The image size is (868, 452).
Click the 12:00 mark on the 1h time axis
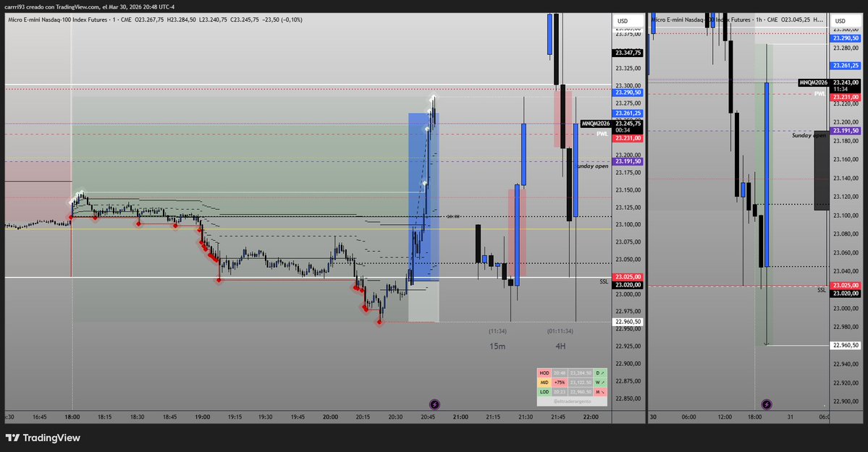tap(725, 417)
